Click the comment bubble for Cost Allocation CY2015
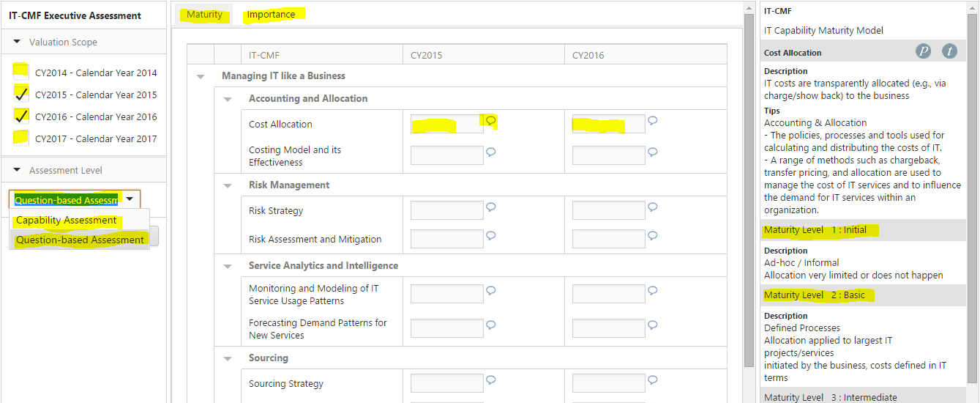 (x=491, y=121)
